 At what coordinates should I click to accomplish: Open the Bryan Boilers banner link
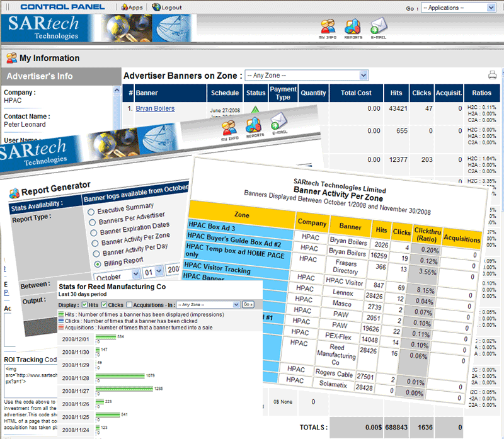coord(155,108)
